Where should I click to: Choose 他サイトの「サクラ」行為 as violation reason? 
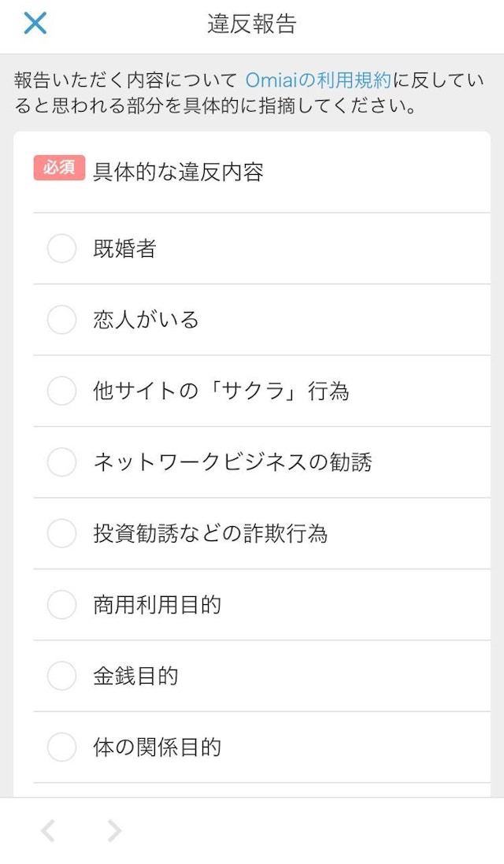pyautogui.click(x=61, y=391)
